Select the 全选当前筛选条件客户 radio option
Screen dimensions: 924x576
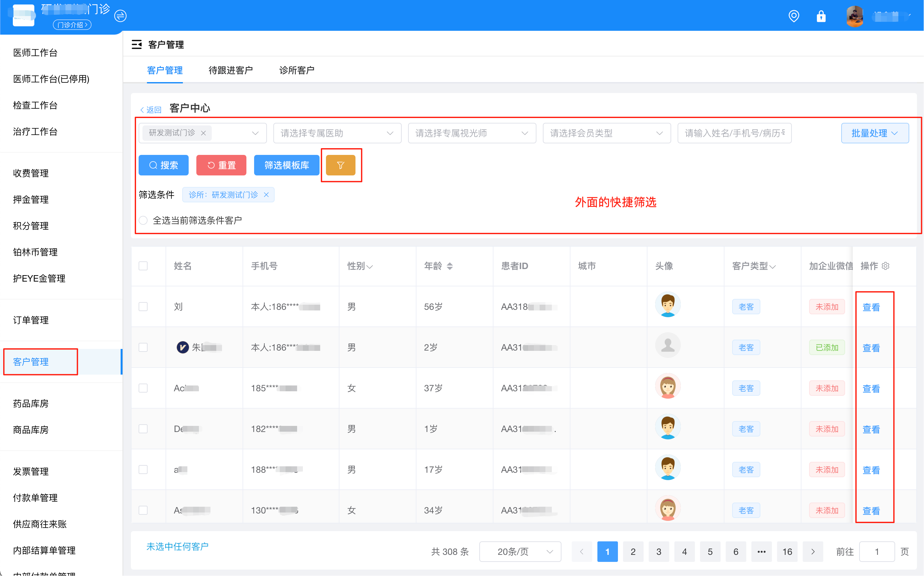[143, 220]
